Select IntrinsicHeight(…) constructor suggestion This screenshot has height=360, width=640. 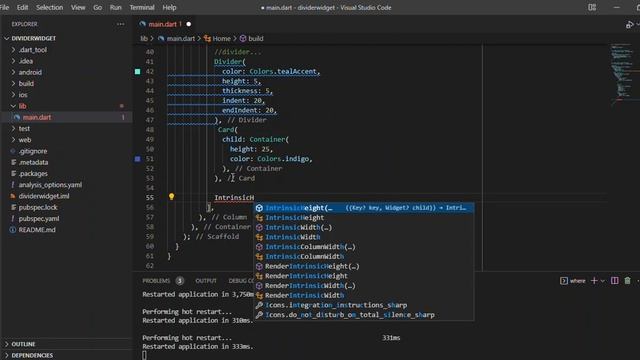(364, 208)
